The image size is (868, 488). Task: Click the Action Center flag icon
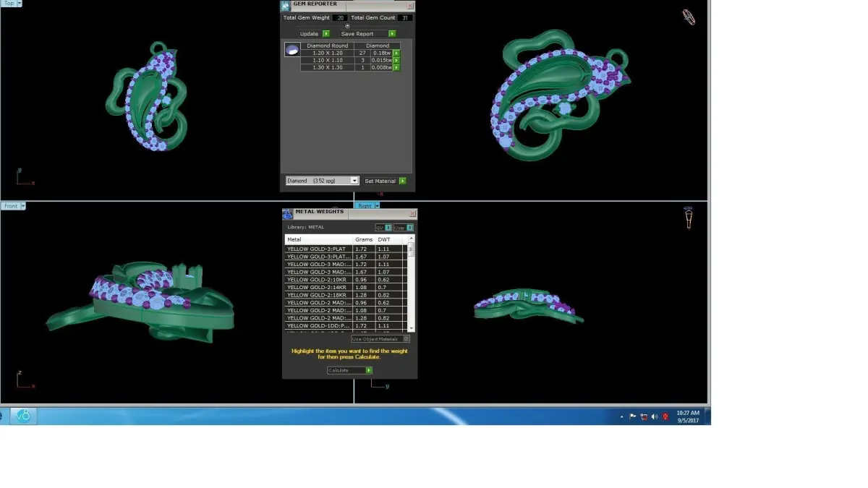click(x=633, y=416)
